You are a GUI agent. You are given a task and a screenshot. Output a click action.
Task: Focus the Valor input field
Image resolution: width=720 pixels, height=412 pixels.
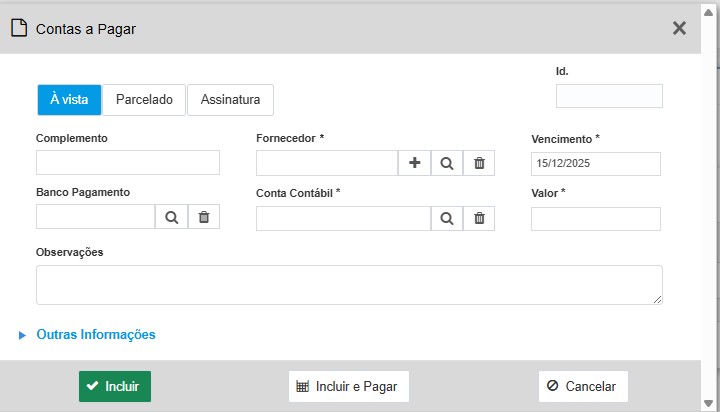coord(596,219)
